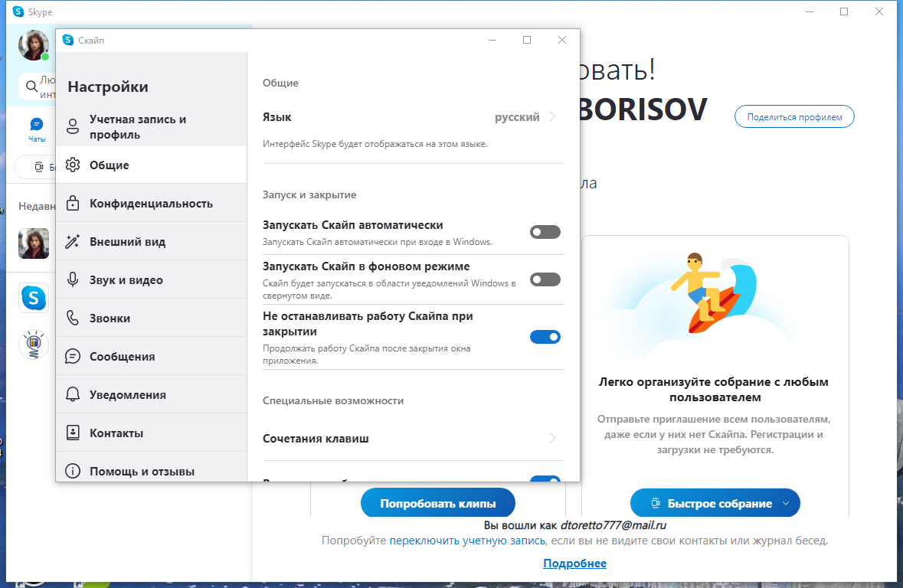Open the lightbulb bot contact in recent chats
This screenshot has height=588, width=903.
[34, 345]
